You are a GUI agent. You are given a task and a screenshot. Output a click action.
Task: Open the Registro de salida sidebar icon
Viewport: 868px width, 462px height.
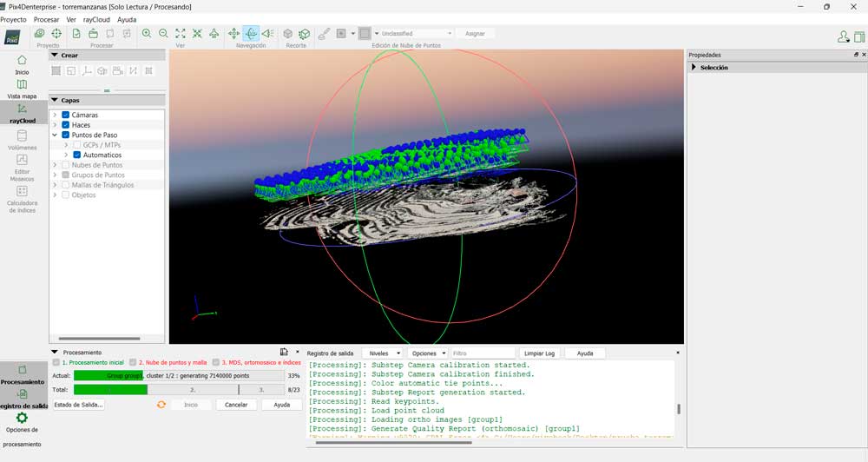(22, 395)
